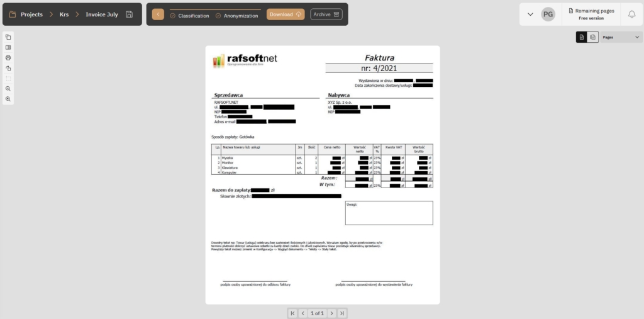644x319 pixels.
Task: Zoom in using the plus magnifier icon
Action: (x=8, y=99)
